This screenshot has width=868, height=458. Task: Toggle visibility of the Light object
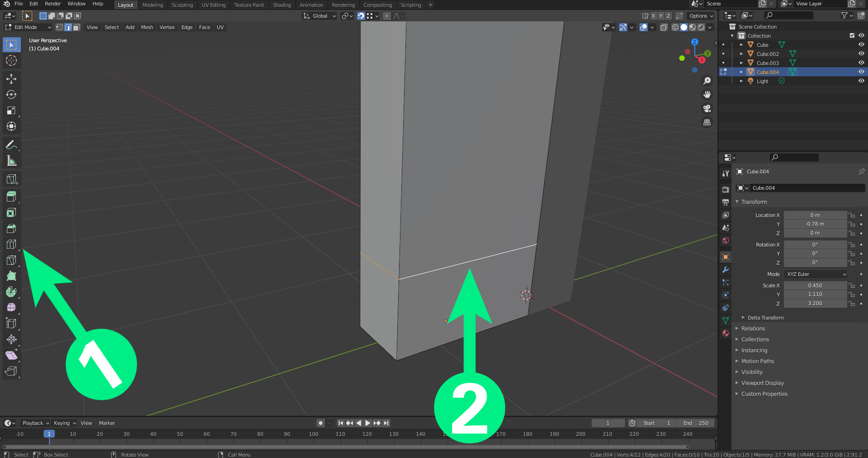click(861, 81)
